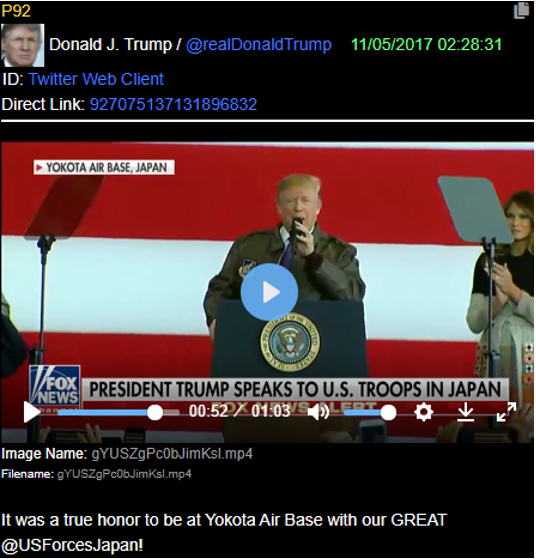Click the video progress slider handle

(155, 412)
